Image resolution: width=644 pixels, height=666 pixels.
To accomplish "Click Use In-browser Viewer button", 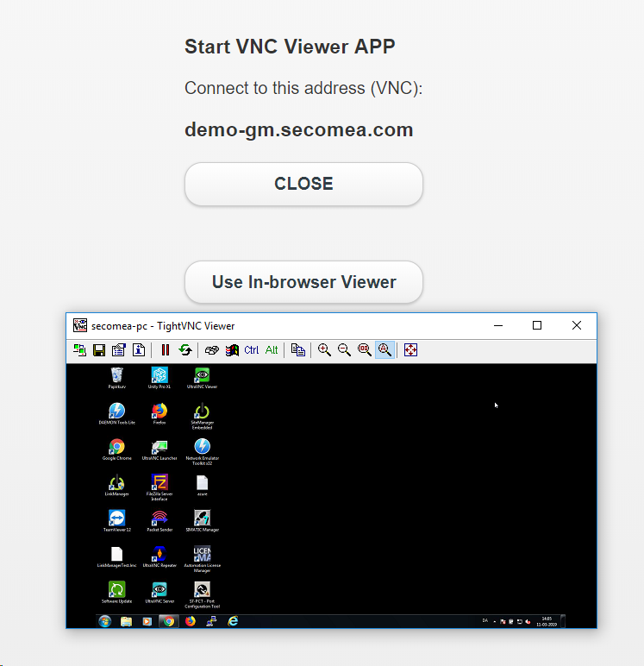I will (x=303, y=282).
